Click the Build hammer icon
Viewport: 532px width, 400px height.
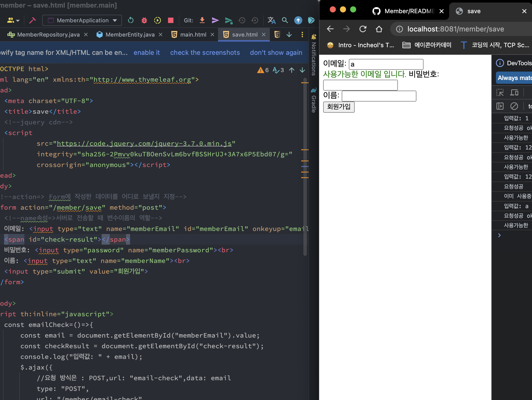pos(33,20)
